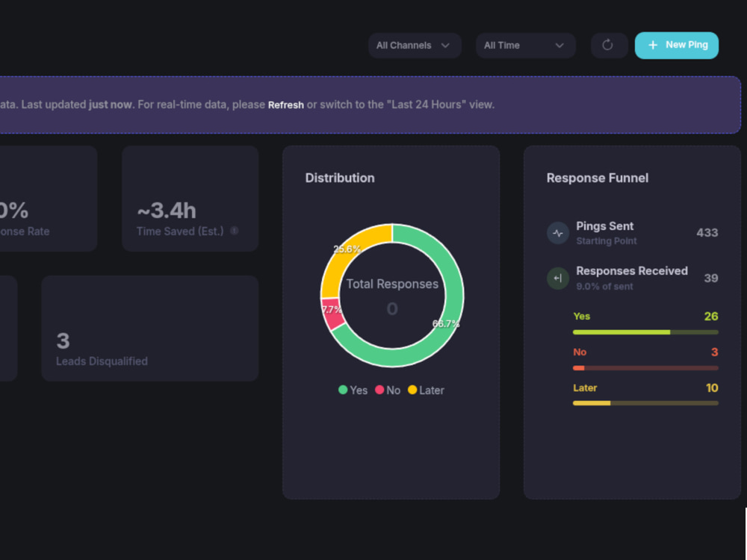Click the Response Funnel heading
This screenshot has width=747, height=560.
click(598, 178)
